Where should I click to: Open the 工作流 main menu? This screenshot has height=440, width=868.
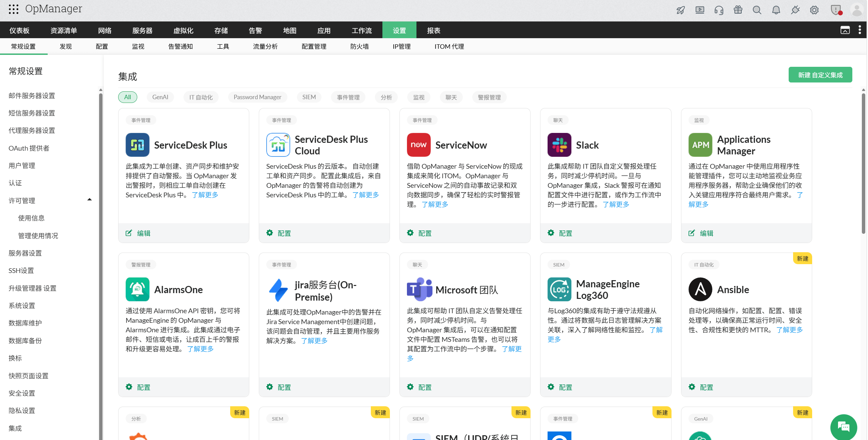click(362, 30)
